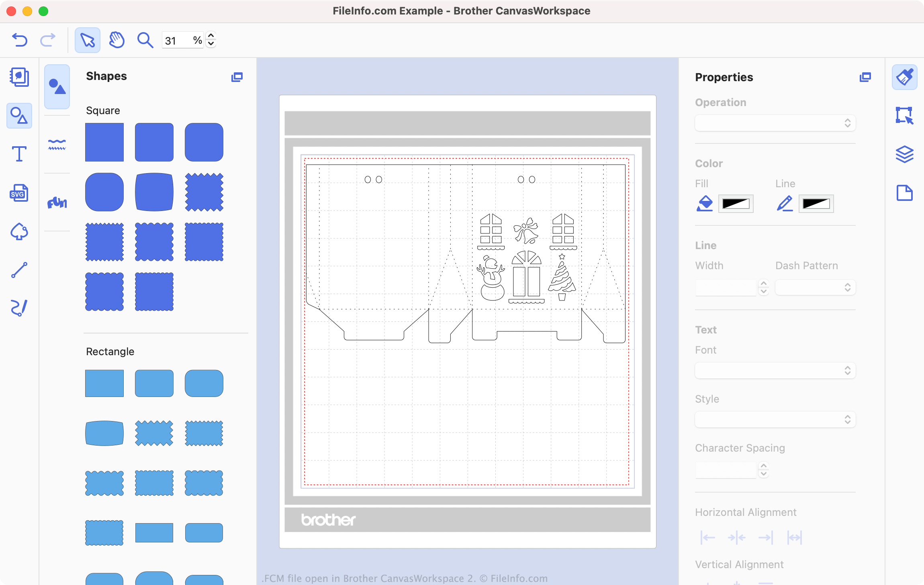
Task: Toggle the Properties paintbrush panel
Action: [904, 77]
